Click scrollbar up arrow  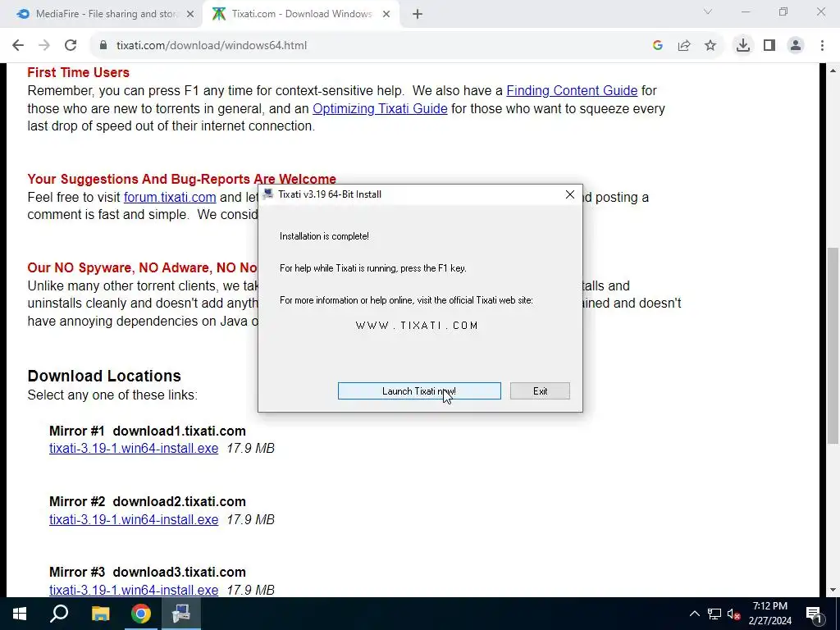point(833,71)
